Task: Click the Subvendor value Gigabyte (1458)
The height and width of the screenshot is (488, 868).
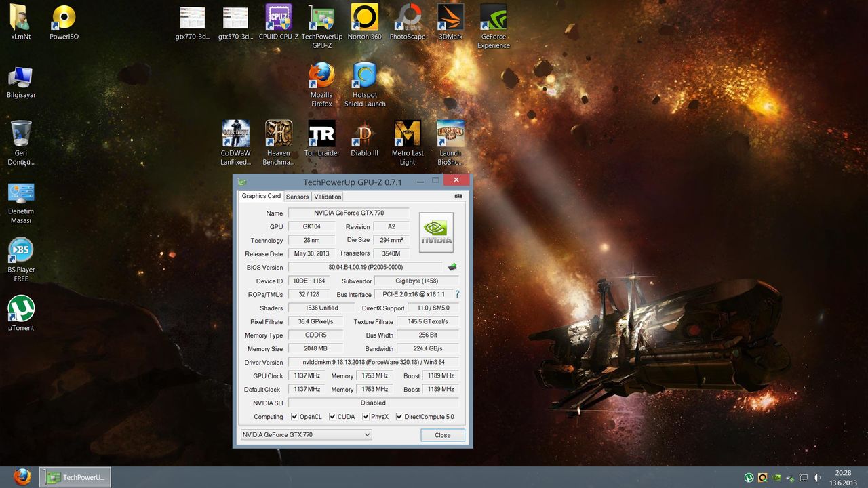Action: [x=416, y=281]
